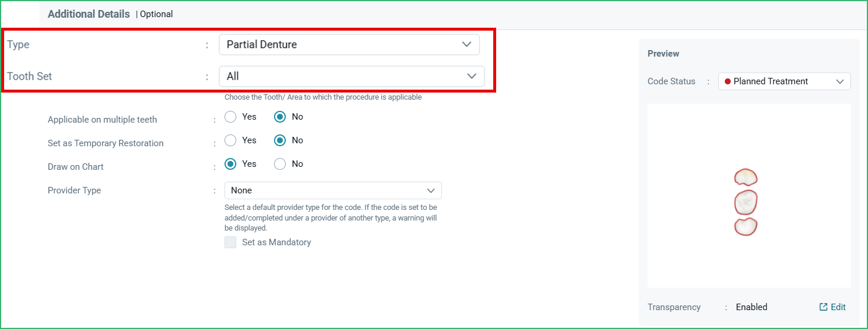Image resolution: width=868 pixels, height=329 pixels.
Task: Open the Type dropdown showing Partial Denture
Action: click(349, 44)
